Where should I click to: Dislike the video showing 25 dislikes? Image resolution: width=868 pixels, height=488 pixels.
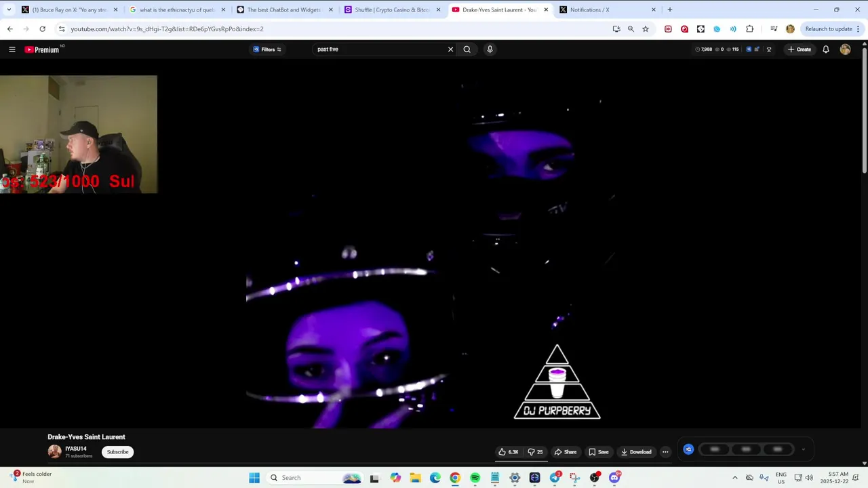[535, 452]
